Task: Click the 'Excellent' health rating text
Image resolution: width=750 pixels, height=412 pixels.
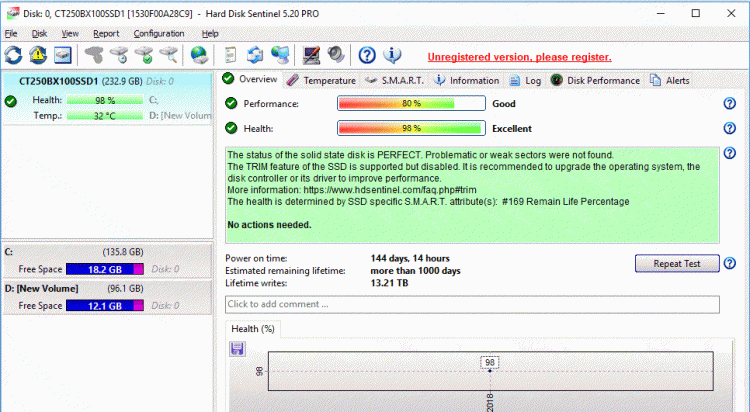Action: (x=512, y=129)
